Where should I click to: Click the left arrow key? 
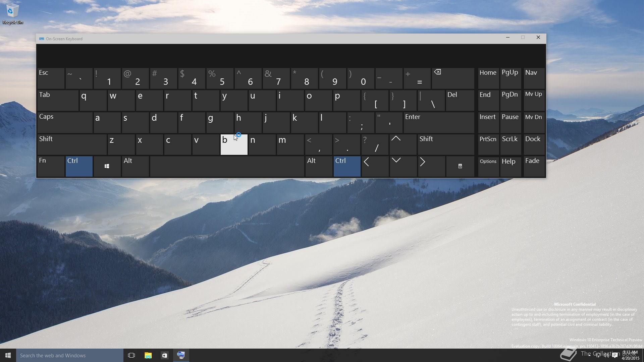(375, 166)
